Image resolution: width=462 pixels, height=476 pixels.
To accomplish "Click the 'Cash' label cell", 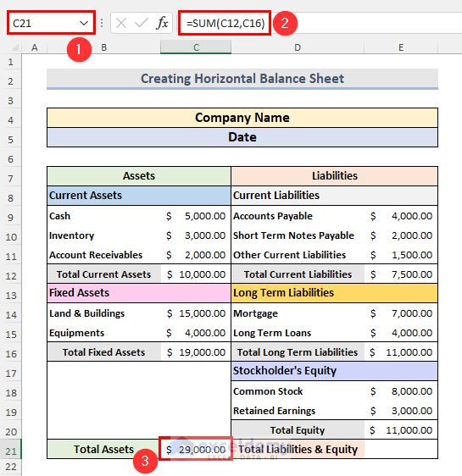I will [104, 216].
